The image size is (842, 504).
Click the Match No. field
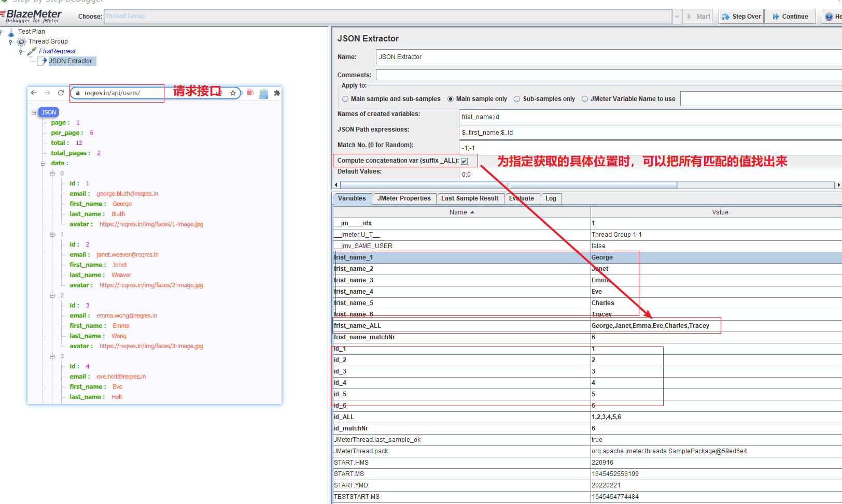[651, 148]
